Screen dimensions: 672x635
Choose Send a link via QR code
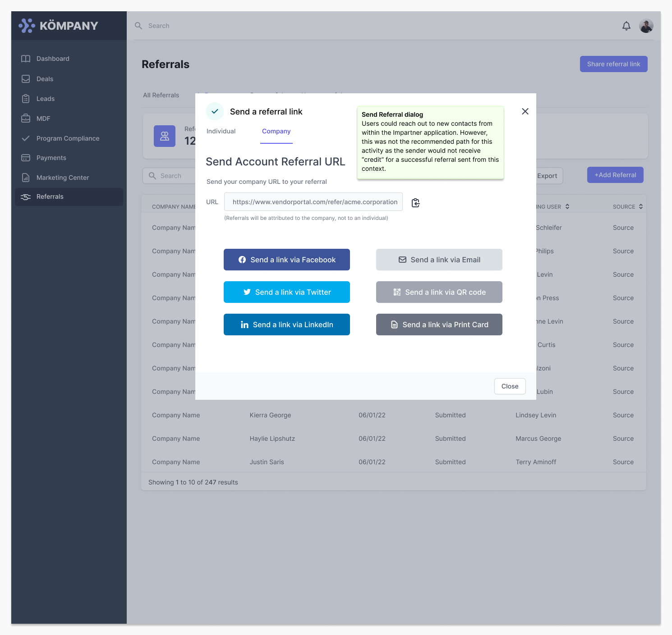439,292
